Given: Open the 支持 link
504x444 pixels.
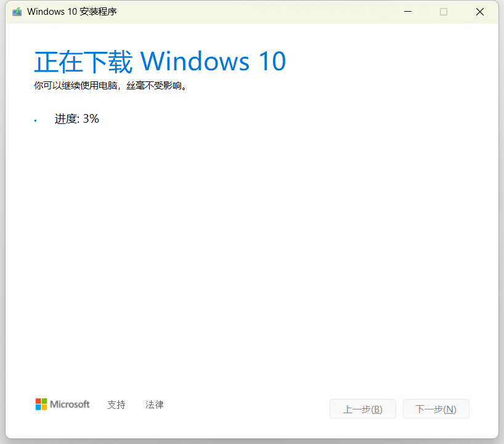Looking at the screenshot, I should click(x=116, y=405).
